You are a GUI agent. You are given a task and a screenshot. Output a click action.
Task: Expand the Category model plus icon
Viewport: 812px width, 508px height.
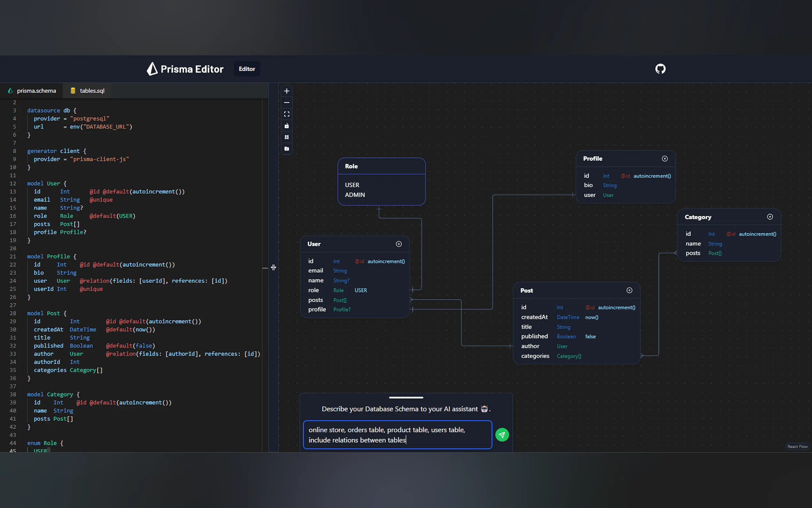pos(770,217)
